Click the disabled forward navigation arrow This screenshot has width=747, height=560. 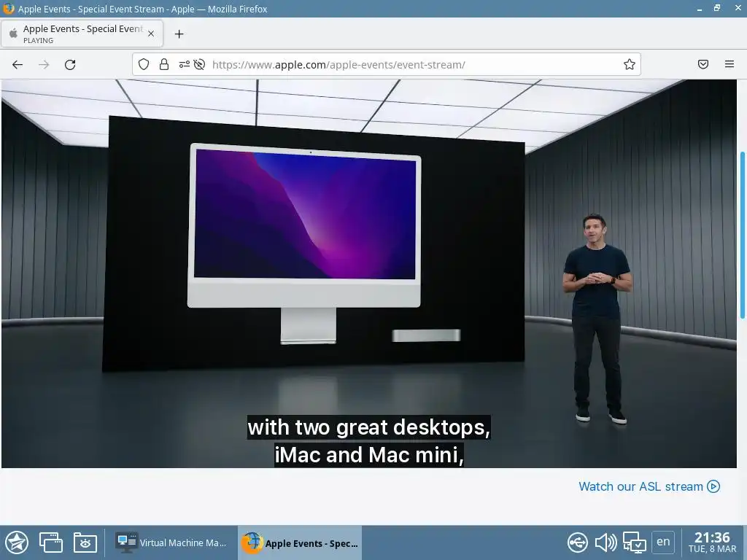pos(44,64)
